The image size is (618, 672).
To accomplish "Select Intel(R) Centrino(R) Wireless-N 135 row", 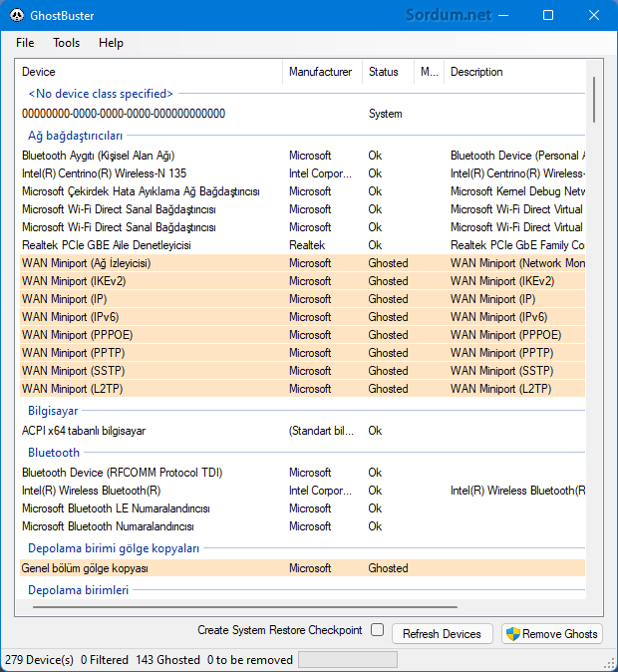I will 303,173.
